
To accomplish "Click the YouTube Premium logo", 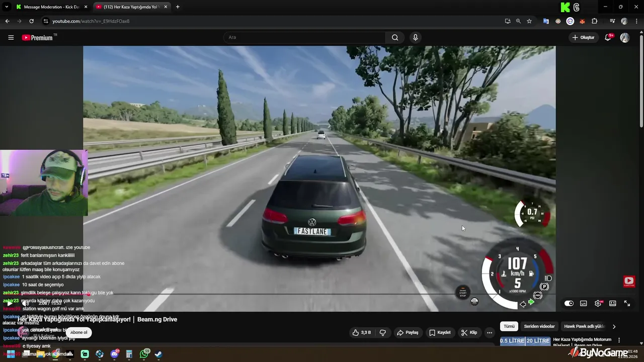I will click(37, 37).
